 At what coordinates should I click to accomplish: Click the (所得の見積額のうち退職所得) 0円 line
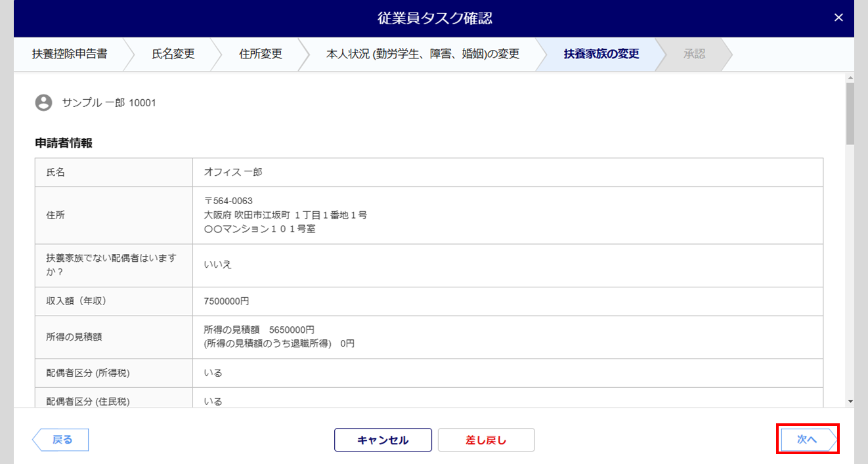pos(279,343)
